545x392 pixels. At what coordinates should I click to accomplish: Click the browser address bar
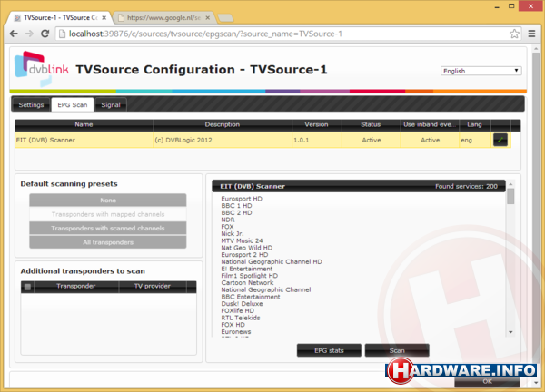272,34
